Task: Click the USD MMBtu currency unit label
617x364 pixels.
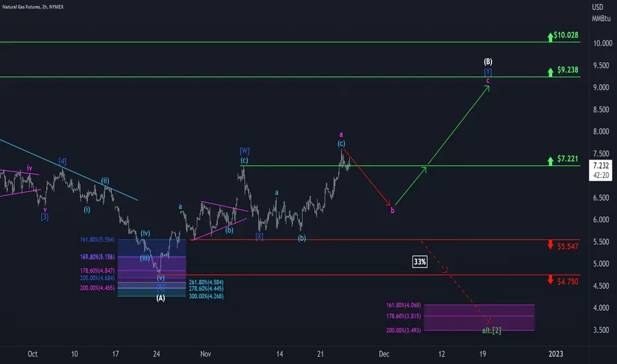Action: pyautogui.click(x=601, y=13)
